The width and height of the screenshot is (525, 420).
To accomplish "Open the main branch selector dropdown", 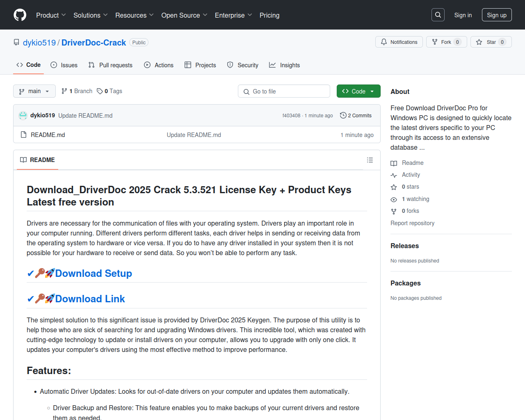I will coord(34,91).
